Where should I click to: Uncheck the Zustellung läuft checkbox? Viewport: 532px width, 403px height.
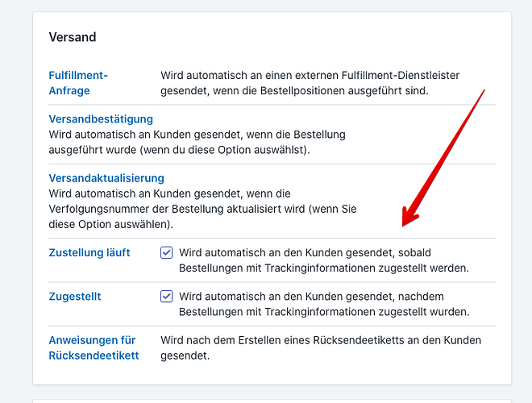pyautogui.click(x=167, y=253)
